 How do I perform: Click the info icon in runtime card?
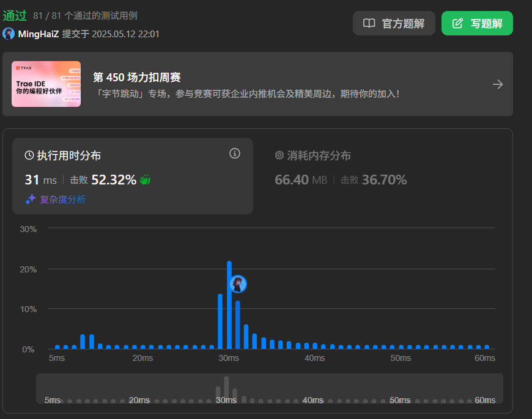click(x=235, y=153)
